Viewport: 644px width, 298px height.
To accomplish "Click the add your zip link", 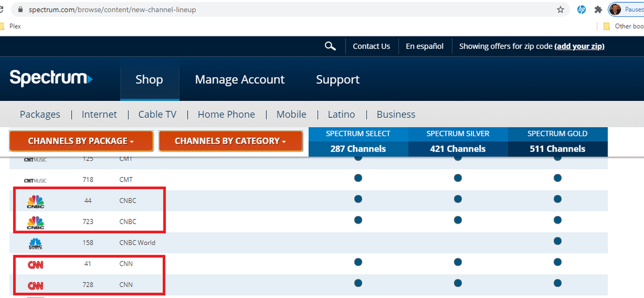I will (x=580, y=46).
